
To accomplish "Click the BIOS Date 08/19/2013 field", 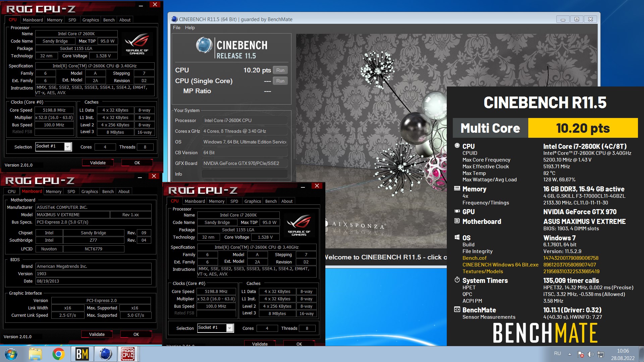I will point(93,281).
